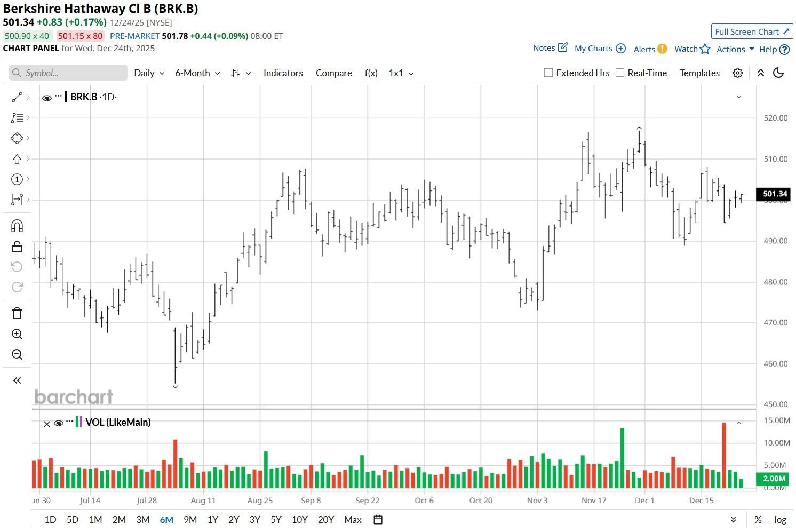
Task: Expand the Actions dropdown menu
Action: [735, 49]
